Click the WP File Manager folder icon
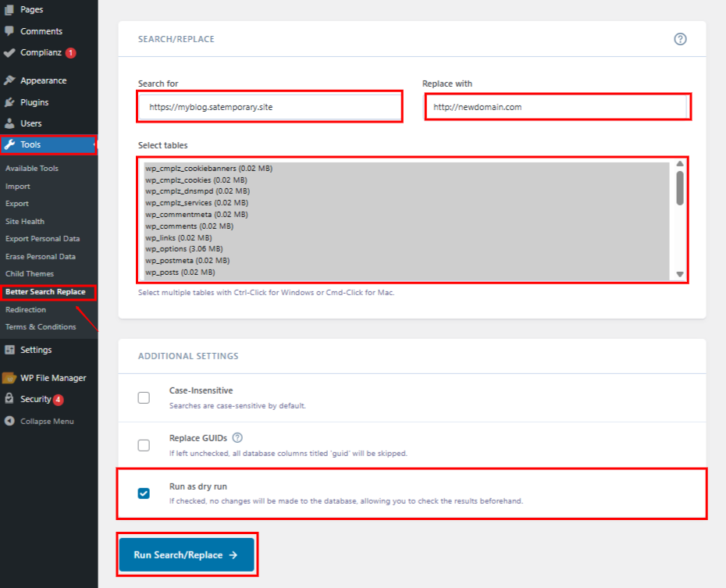Image resolution: width=726 pixels, height=588 pixels. [9, 378]
